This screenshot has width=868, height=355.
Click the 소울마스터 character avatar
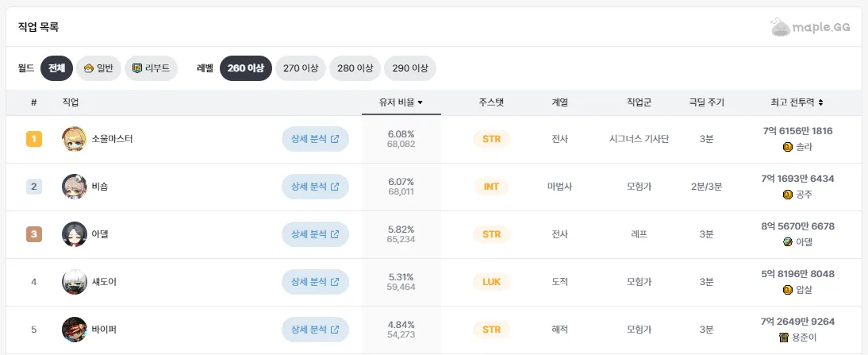(x=74, y=139)
